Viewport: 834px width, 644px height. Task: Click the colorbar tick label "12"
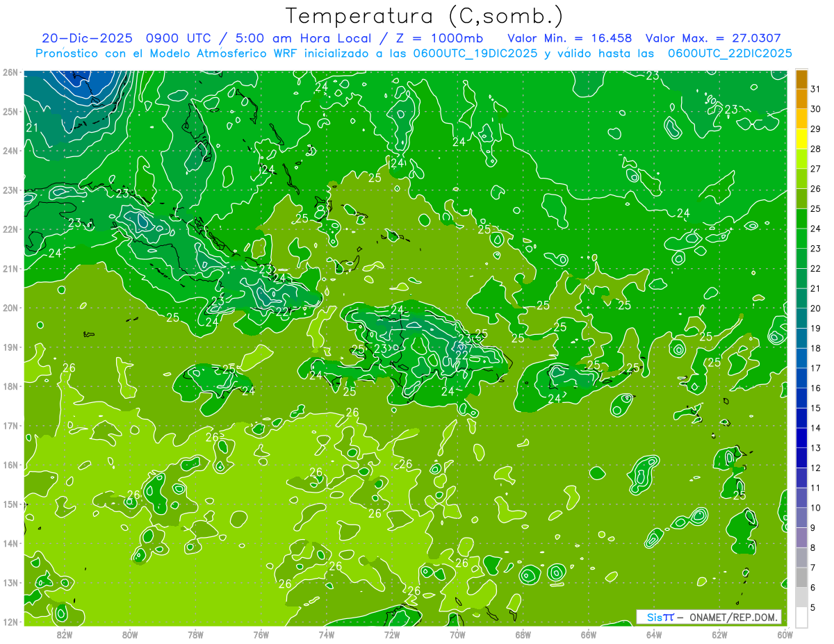coord(816,468)
